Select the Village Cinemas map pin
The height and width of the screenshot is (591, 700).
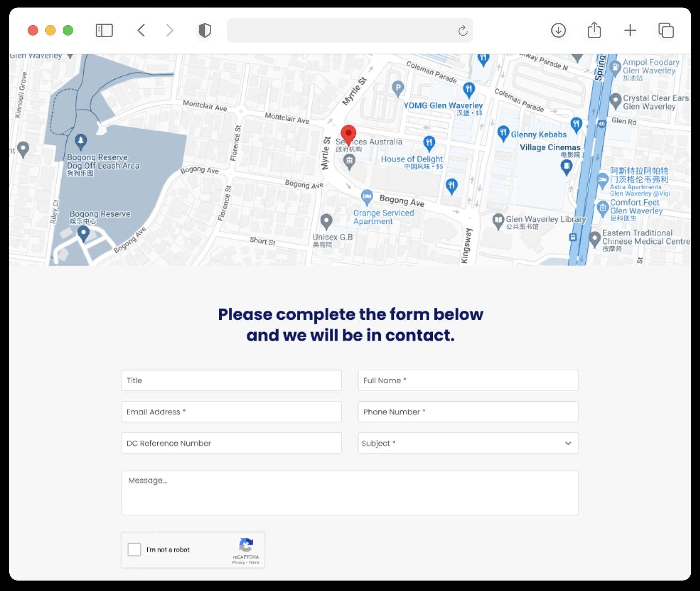pos(566,167)
